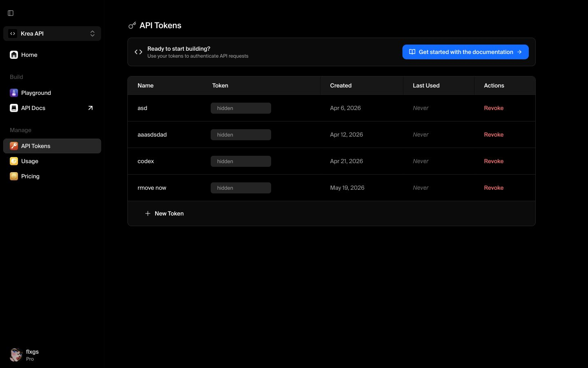
Task: Click Never in the asd row
Action: (421, 108)
